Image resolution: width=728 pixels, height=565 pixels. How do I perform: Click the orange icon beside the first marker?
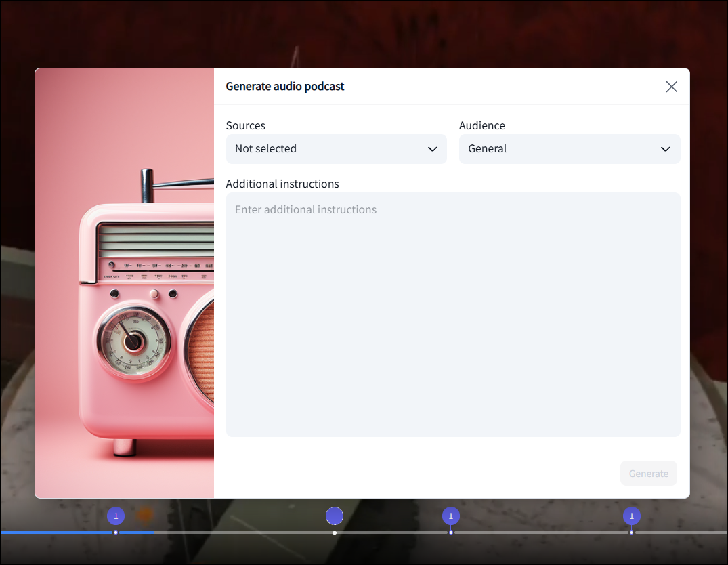[x=145, y=516]
